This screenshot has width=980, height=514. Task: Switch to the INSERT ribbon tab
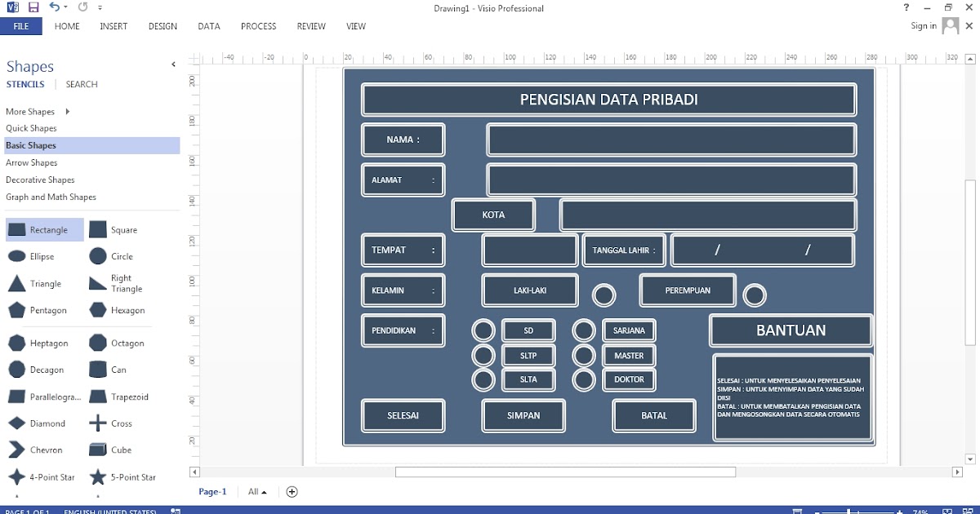point(114,26)
